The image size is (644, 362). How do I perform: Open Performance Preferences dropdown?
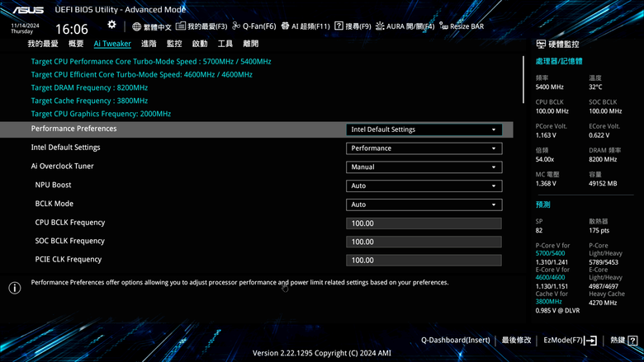pyautogui.click(x=424, y=129)
